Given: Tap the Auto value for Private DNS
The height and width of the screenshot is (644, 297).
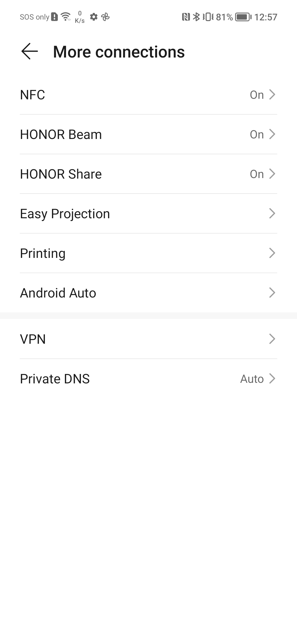Looking at the screenshot, I should (x=252, y=379).
